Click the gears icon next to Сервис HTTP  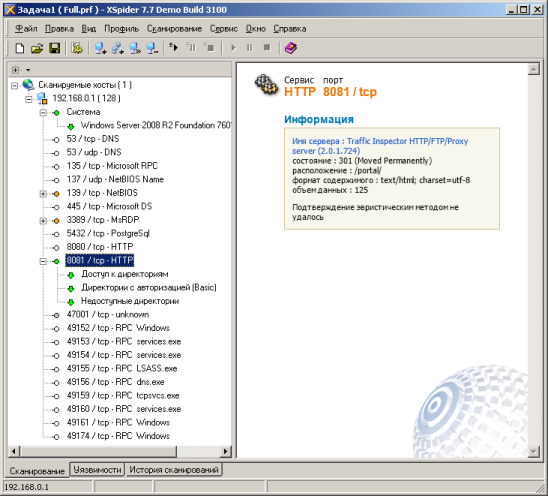click(x=266, y=85)
